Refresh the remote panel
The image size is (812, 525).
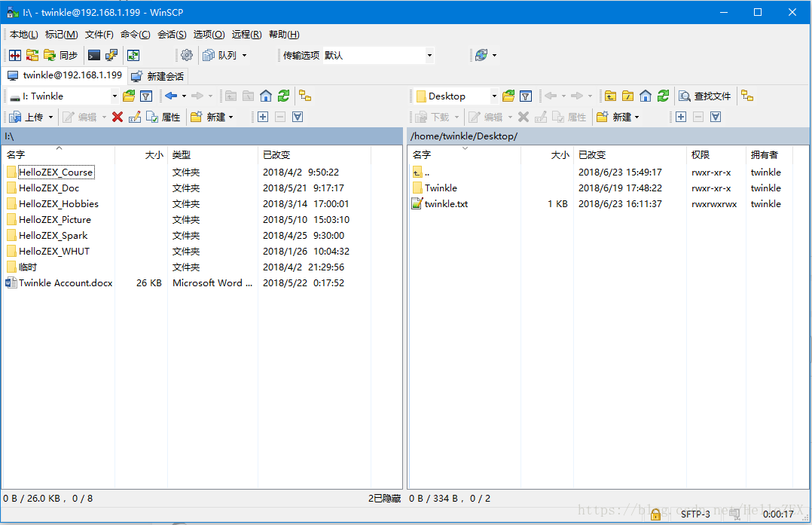[x=663, y=96]
